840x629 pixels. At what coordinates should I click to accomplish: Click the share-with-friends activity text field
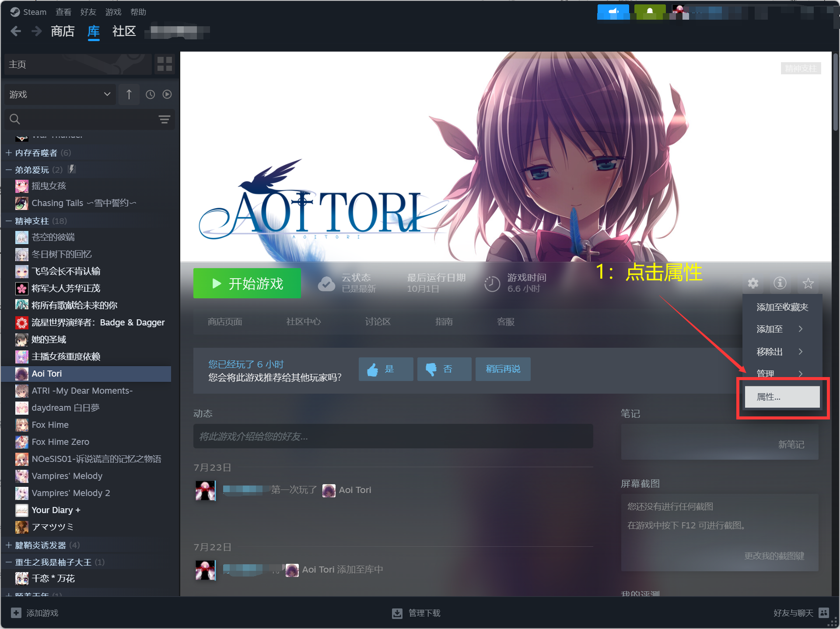[x=393, y=436]
